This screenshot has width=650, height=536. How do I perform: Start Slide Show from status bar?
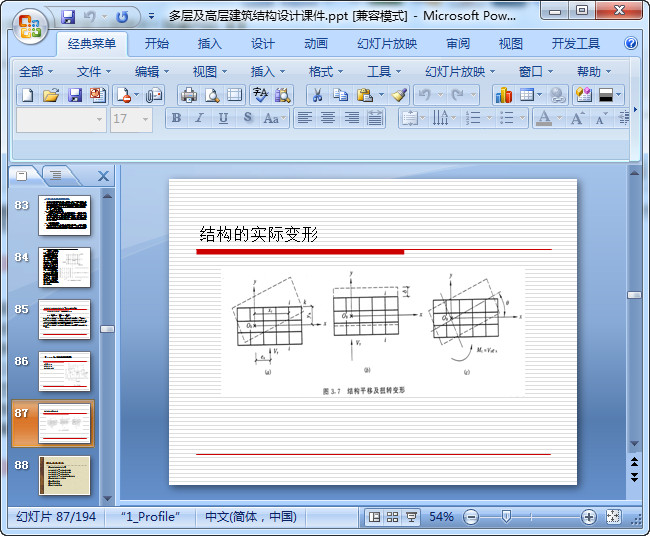point(411,517)
